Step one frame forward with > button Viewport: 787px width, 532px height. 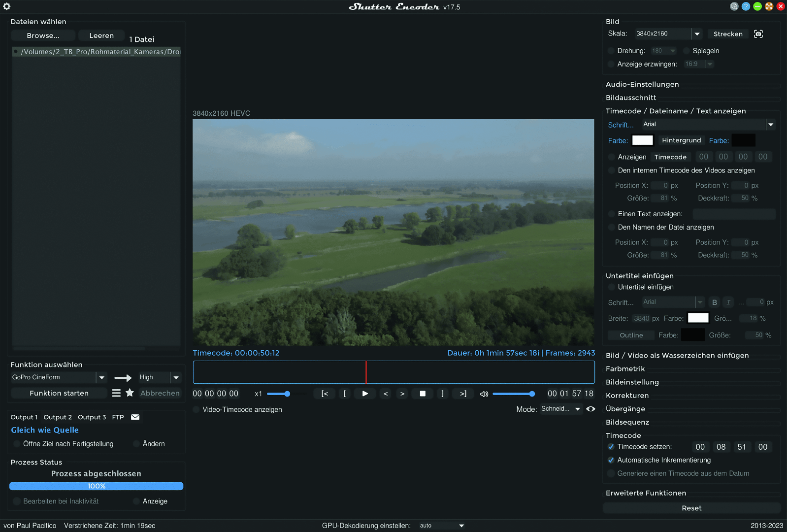[x=402, y=394]
